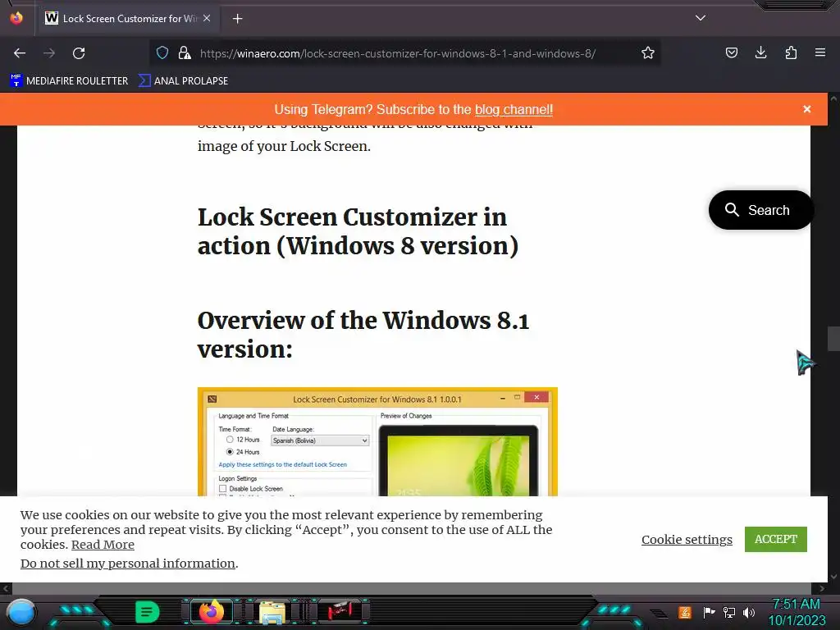Select the 12 Hours radio in screenshot

(x=230, y=440)
